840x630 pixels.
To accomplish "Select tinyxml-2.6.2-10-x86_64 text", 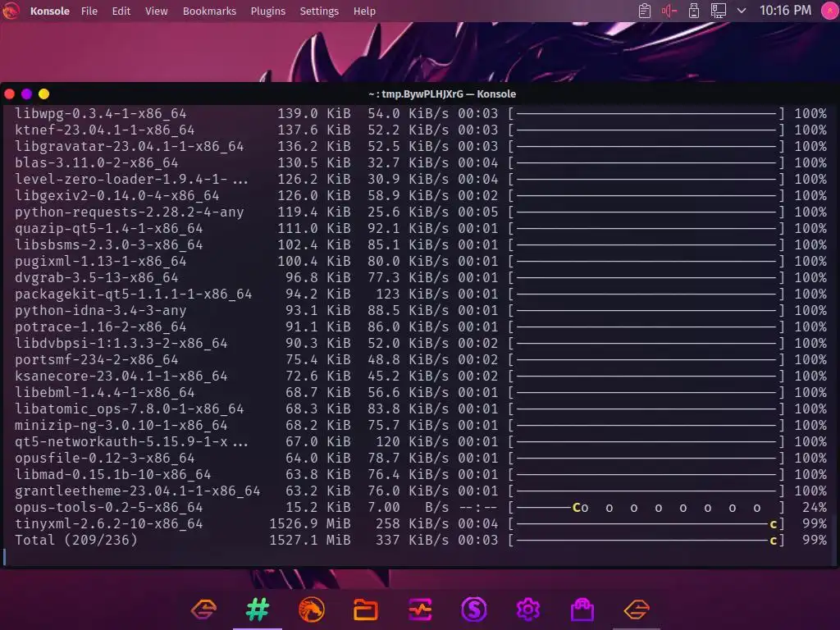I will (x=109, y=524).
